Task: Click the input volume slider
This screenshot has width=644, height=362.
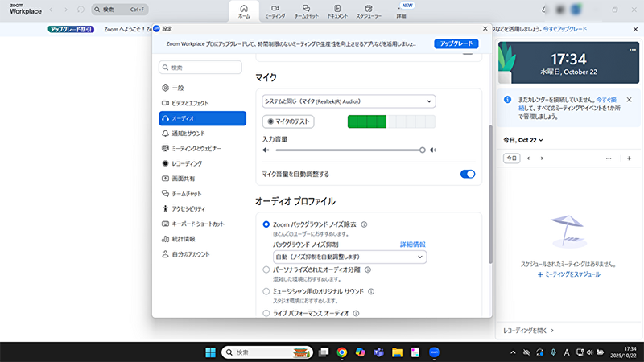Action: [x=348, y=150]
